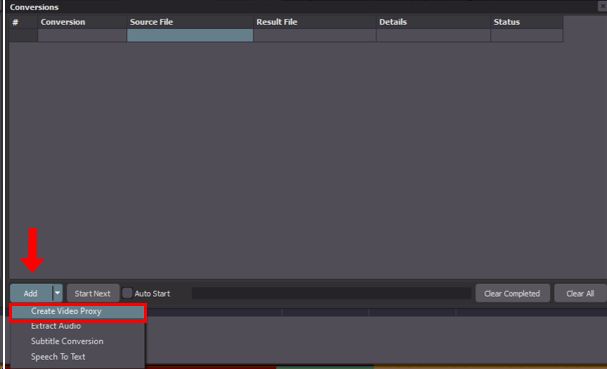Click the Add button
The height and width of the screenshot is (369, 607).
pyautogui.click(x=31, y=293)
